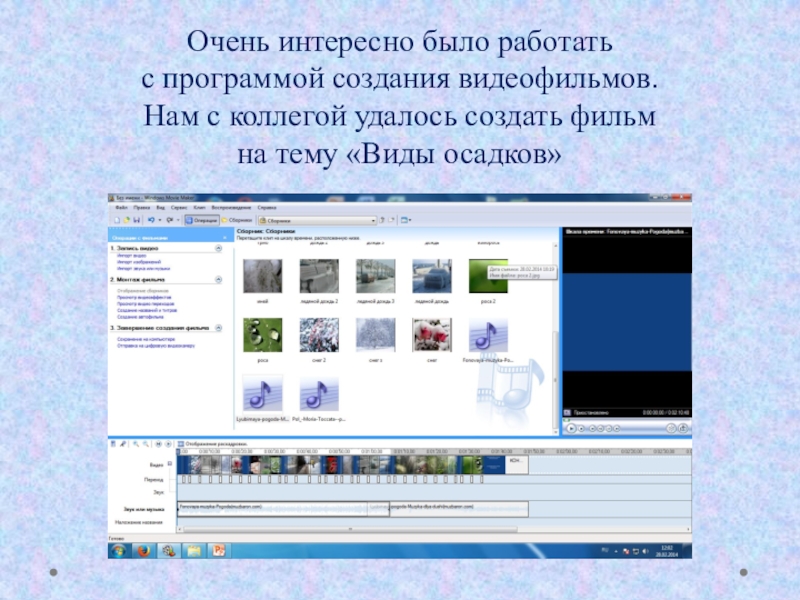Open the Сборники collection combo box
800x600 pixels.
click(317, 220)
